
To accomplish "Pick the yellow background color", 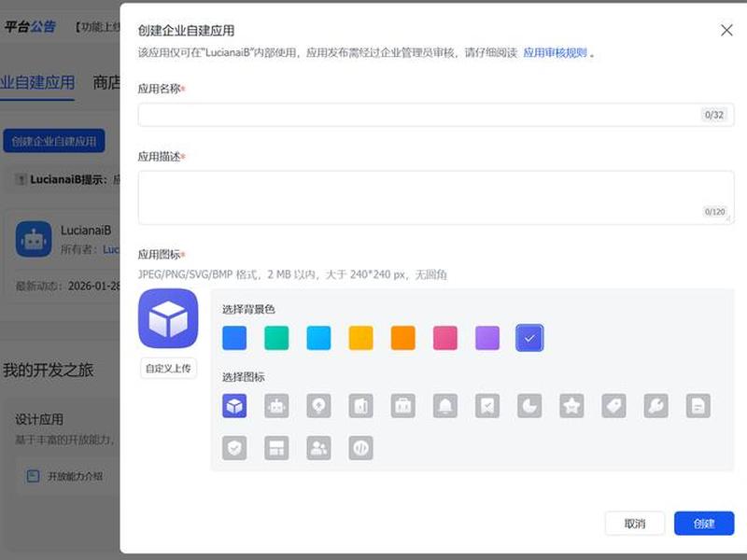I will click(360, 338).
